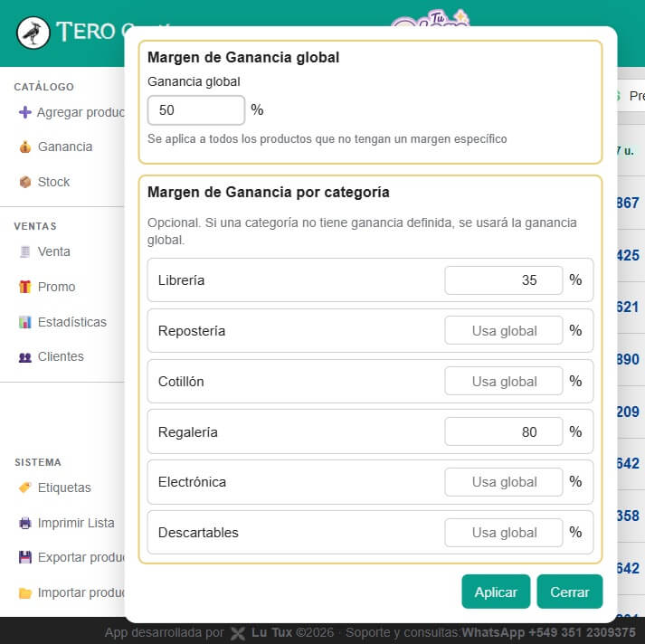Viewport: 645px width, 644px height.
Task: Click the money bag Ganancia icon
Action: [25, 147]
